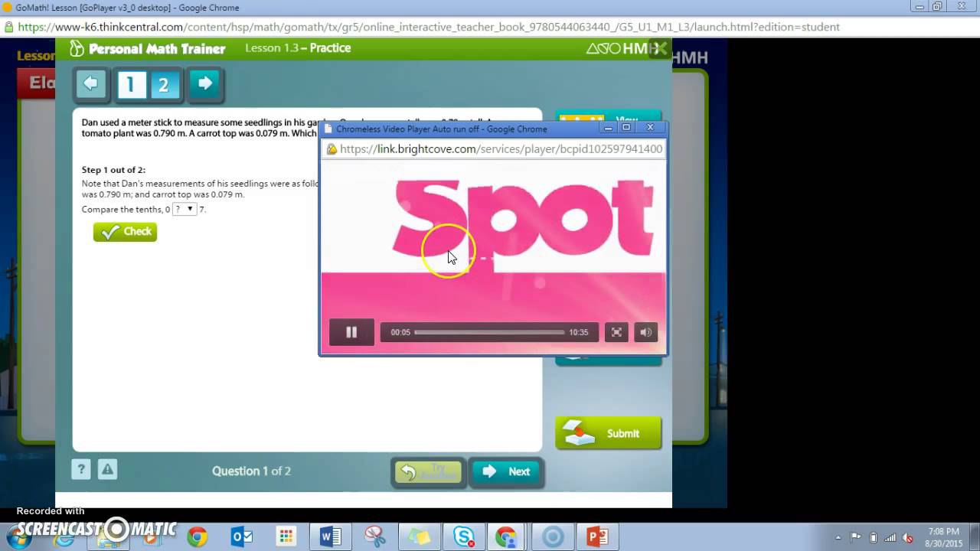Open PowerPoint from the taskbar

[597, 537]
